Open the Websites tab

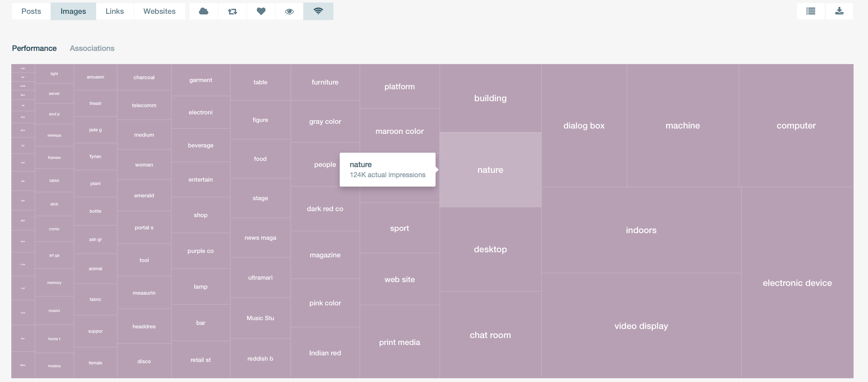(x=159, y=11)
